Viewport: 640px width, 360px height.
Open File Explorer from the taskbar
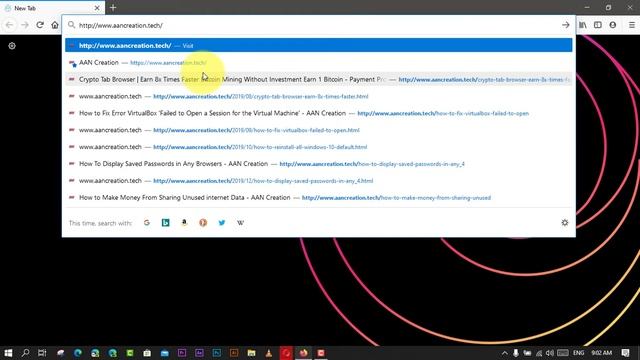[251, 353]
